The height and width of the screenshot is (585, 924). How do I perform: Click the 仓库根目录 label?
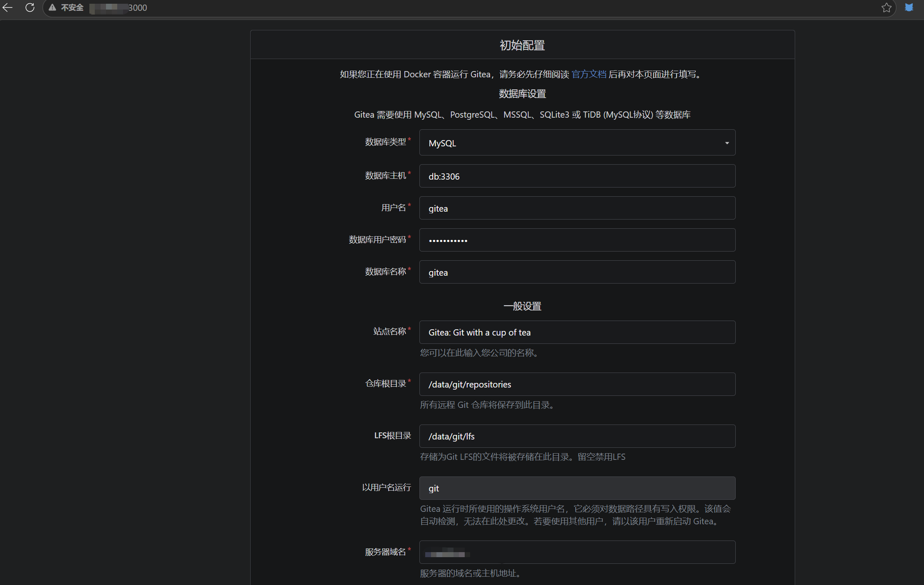click(x=385, y=383)
